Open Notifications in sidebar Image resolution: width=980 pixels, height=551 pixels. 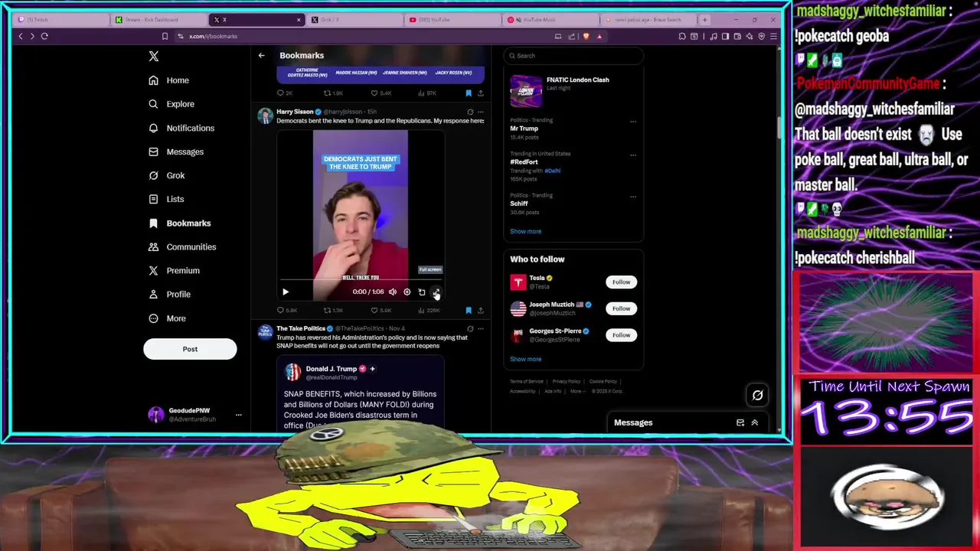pyautogui.click(x=181, y=128)
